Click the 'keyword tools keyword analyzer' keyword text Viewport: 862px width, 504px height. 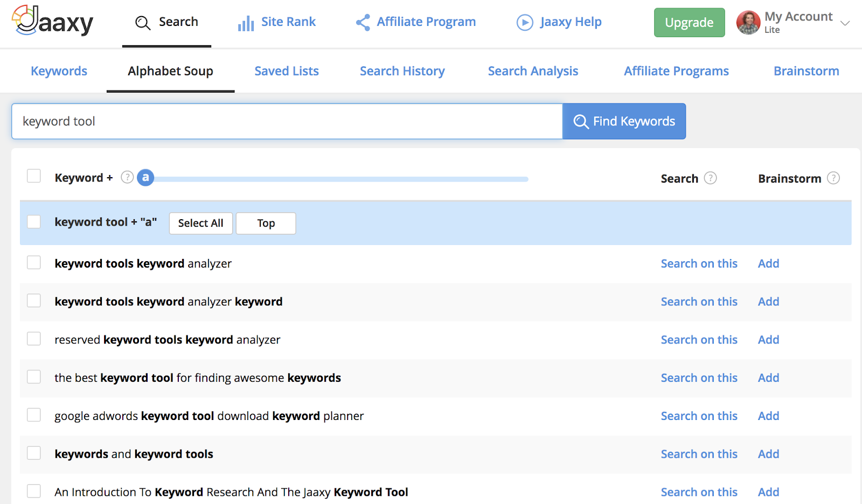click(x=143, y=264)
